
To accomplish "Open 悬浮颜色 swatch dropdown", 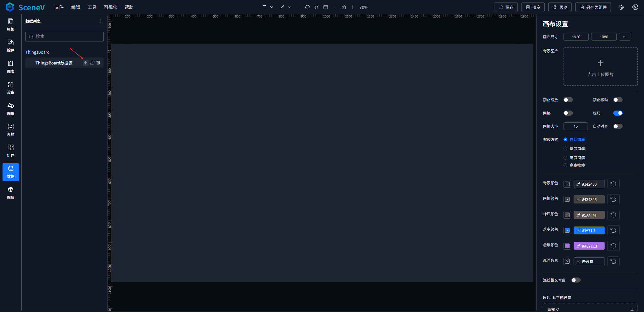I will click(567, 246).
